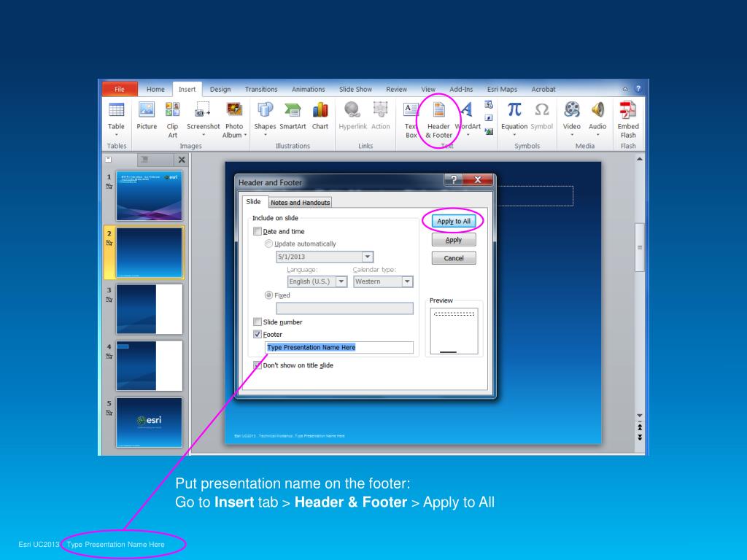Go to next slide with double-arrow button
The image size is (747, 560).
[x=640, y=437]
